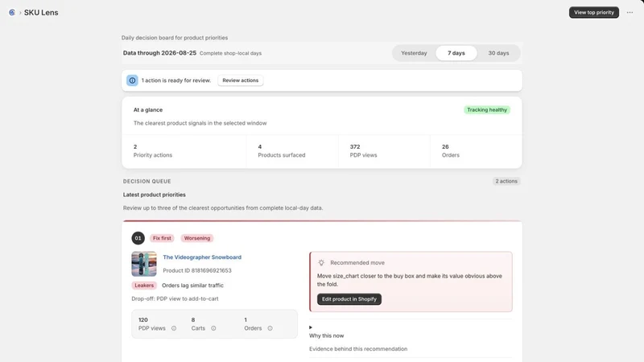Image resolution: width=644 pixels, height=362 pixels.
Task: Click the Product ID 8181696921653 text
Action: 197,270
